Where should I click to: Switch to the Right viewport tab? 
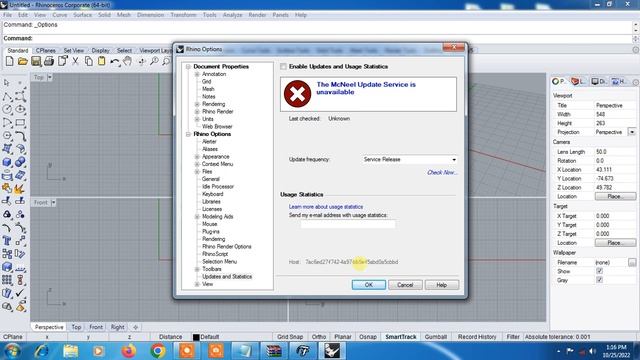(118, 327)
